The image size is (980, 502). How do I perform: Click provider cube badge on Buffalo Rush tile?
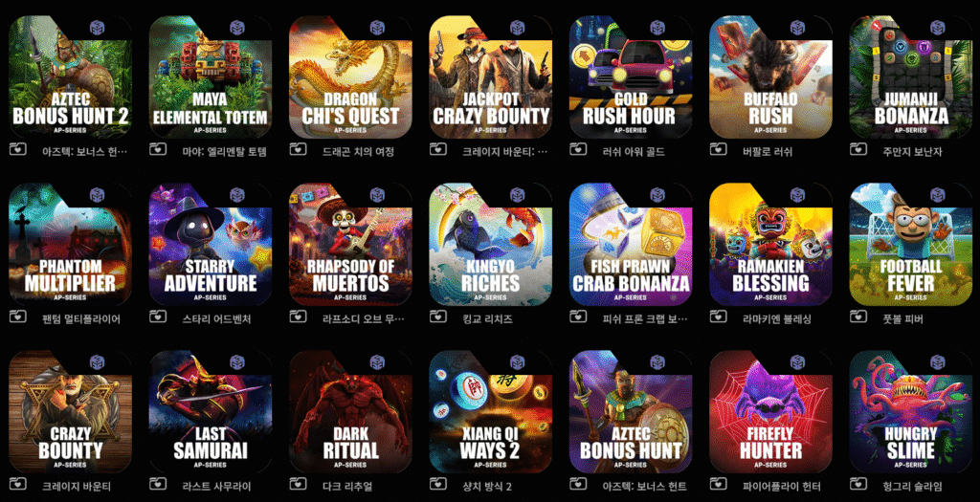point(797,28)
